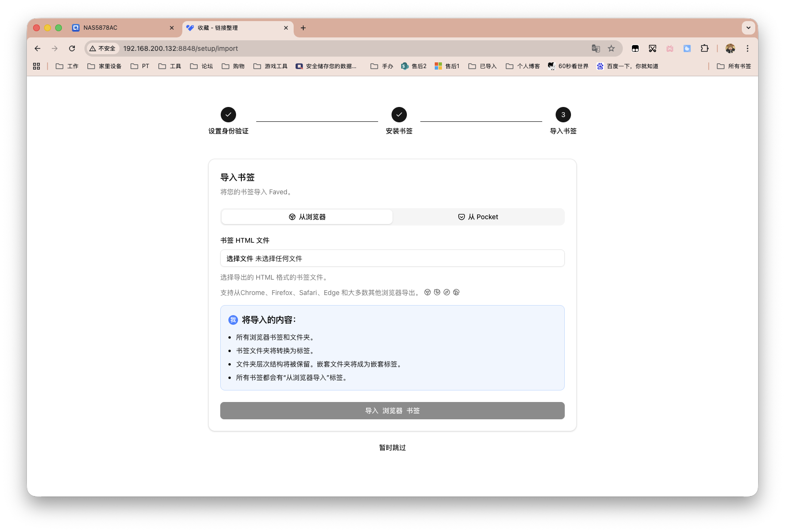Screen dimensions: 785x532
Task: Click the Pocket shield icon in the 从 Pocket tab
Action: pyautogui.click(x=461, y=217)
